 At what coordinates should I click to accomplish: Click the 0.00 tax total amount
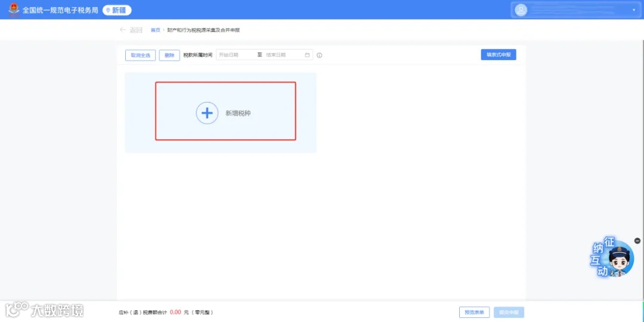coord(175,312)
